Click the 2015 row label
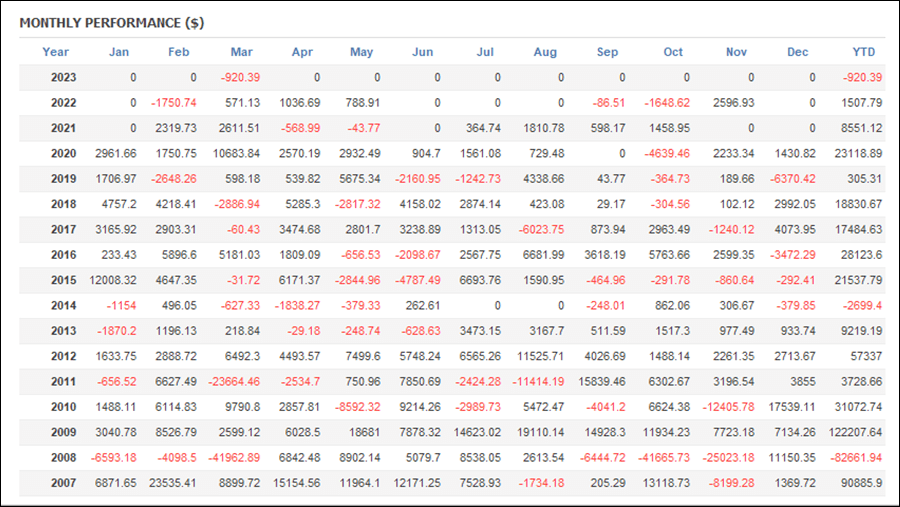The image size is (900, 507). pos(63,280)
